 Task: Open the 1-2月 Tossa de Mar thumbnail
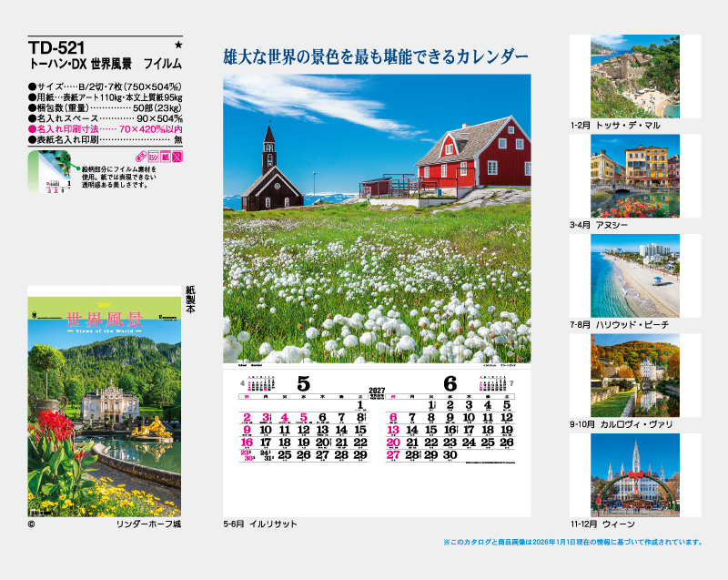tap(634, 76)
